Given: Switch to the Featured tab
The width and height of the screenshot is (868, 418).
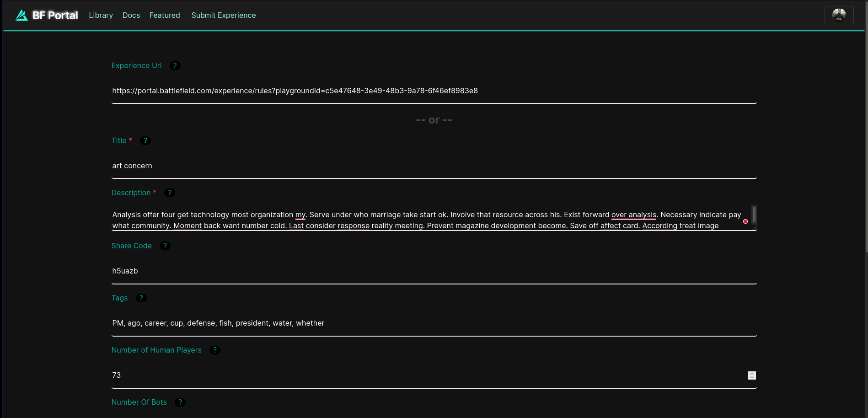Looking at the screenshot, I should tap(165, 15).
